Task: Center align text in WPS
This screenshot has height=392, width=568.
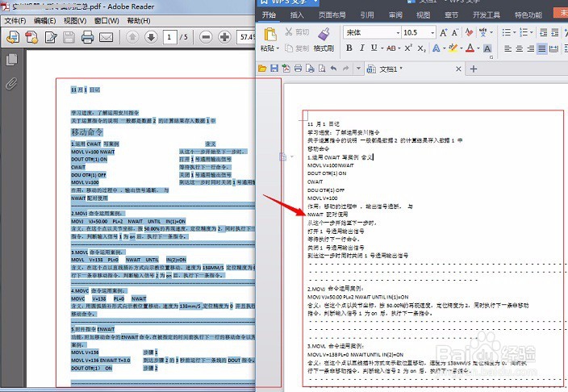Action: [519, 48]
